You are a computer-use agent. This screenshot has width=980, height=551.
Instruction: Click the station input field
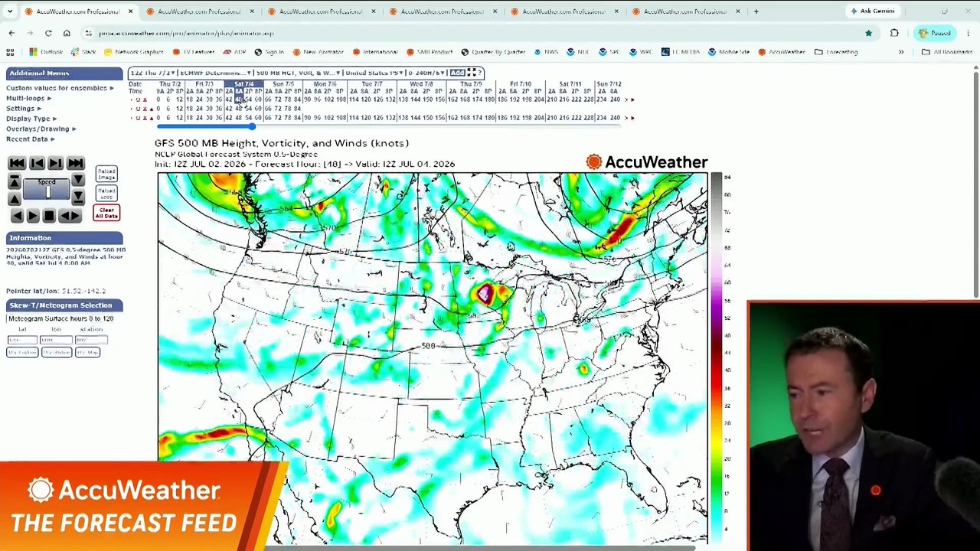91,340
